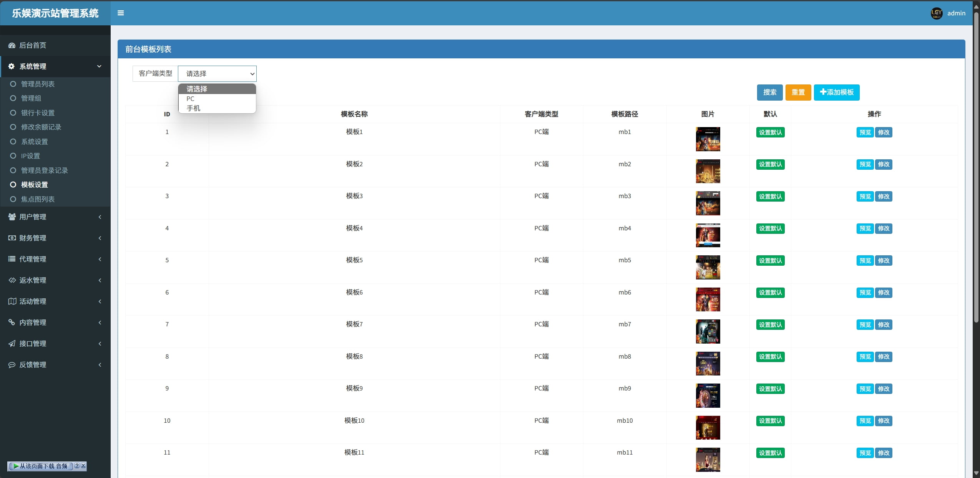Open 焦点图列表 in the sidebar
Screen dimensions: 980x478
pyautogui.click(x=38, y=199)
